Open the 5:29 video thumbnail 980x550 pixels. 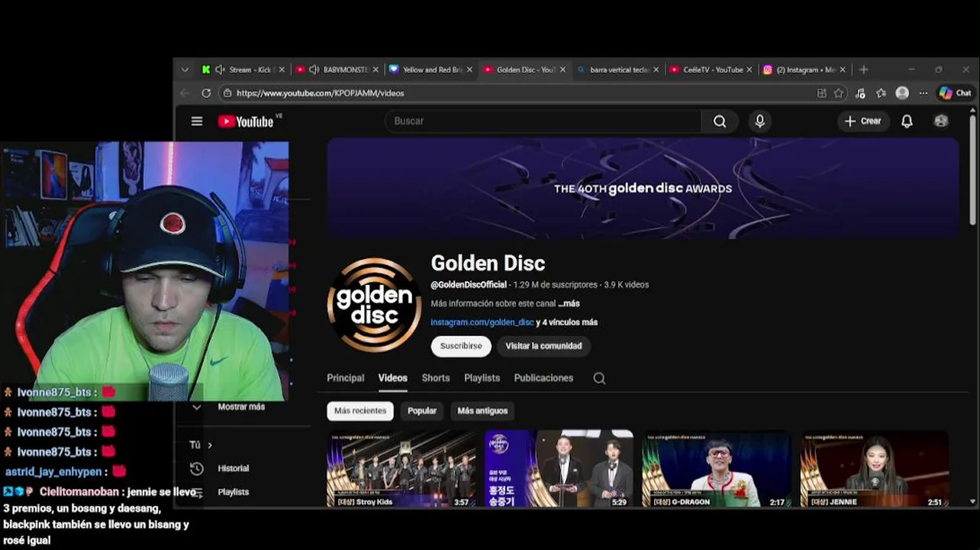tap(559, 468)
